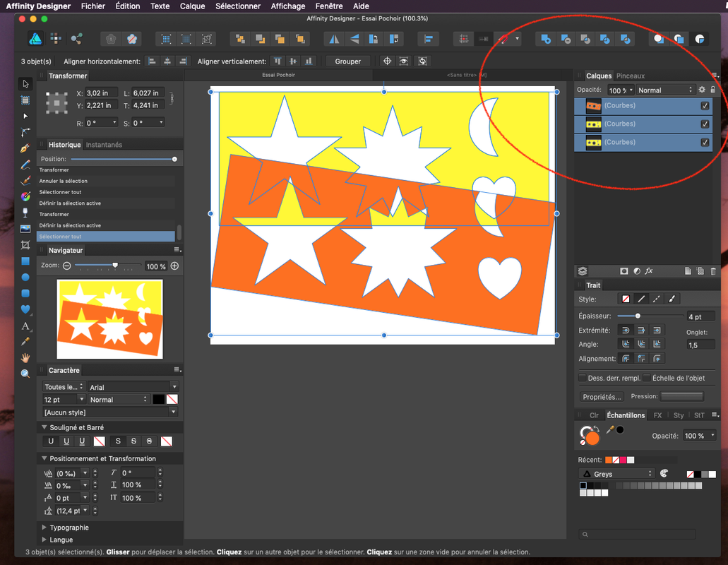Click the history Position slider

click(124, 159)
